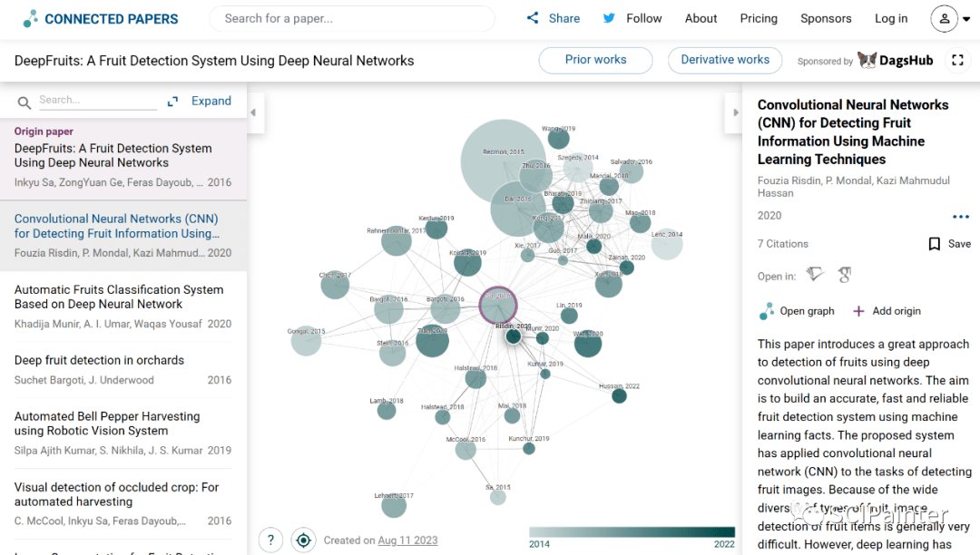Select Automatic Fruits Classification System entry
This screenshot has width=980, height=555.
point(123,306)
